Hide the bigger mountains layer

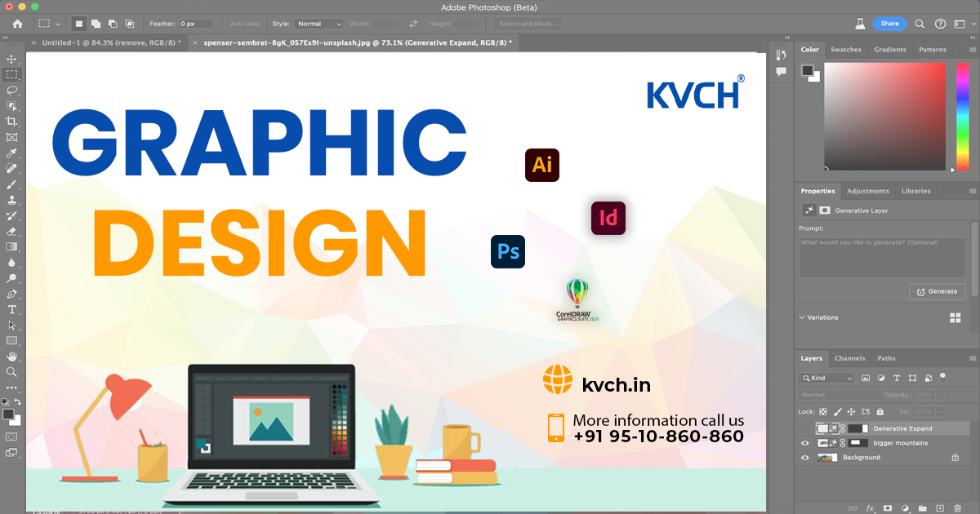805,443
